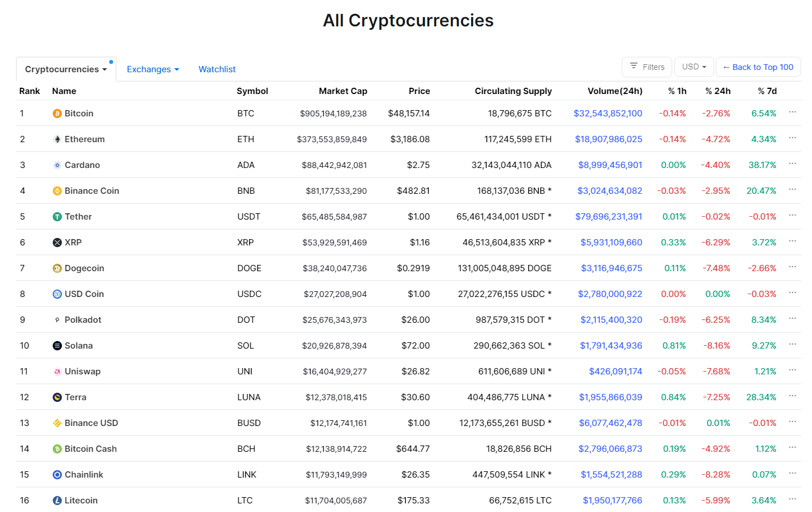Screen dimensions: 812x512
Task: Open Binance USD volume link $6,077,462,478
Action: click(610, 423)
